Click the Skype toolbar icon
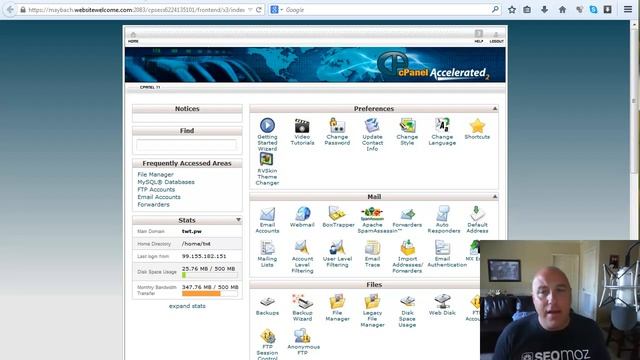640x360 pixels. pos(593,9)
